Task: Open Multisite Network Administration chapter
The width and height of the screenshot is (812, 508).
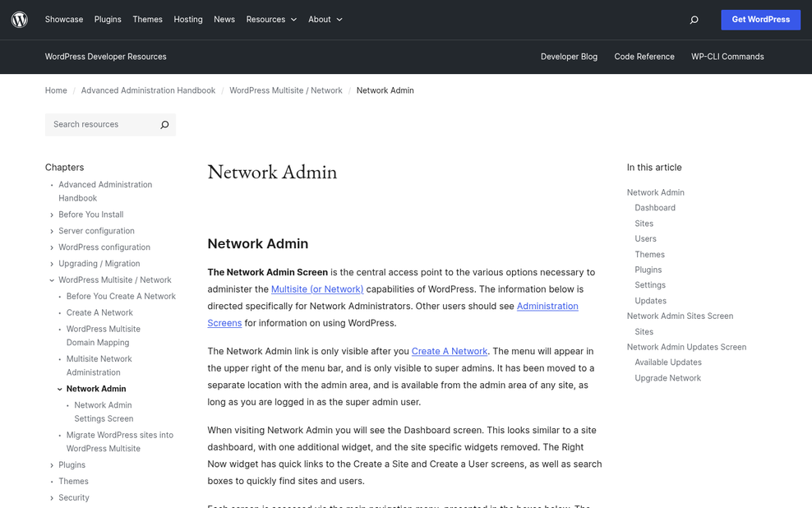Action: click(x=99, y=366)
